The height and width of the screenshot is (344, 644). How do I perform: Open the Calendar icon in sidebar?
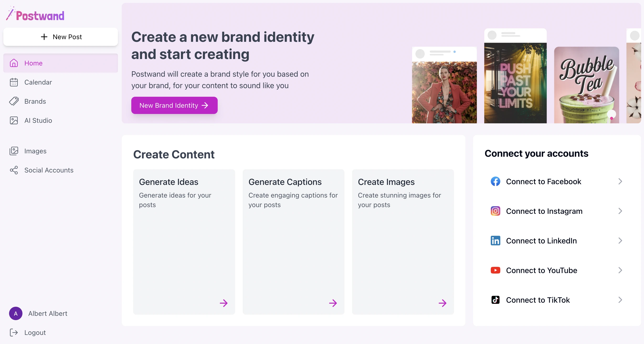(x=14, y=82)
